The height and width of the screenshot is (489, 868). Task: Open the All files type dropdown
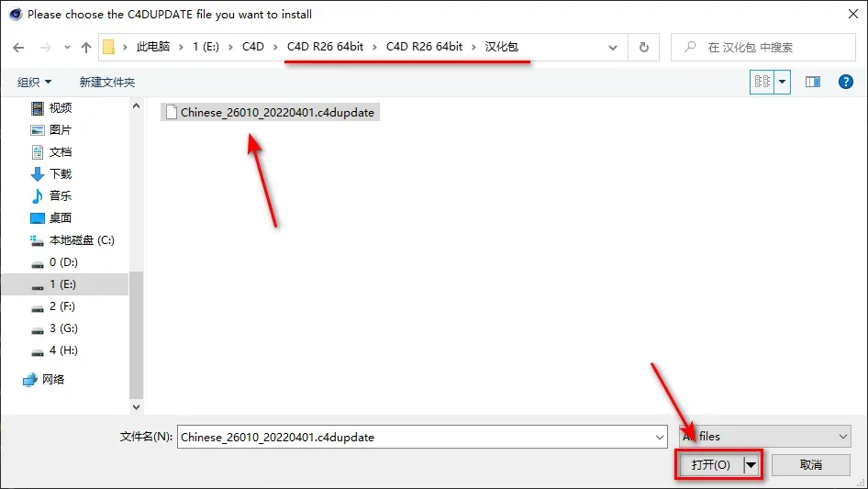765,437
